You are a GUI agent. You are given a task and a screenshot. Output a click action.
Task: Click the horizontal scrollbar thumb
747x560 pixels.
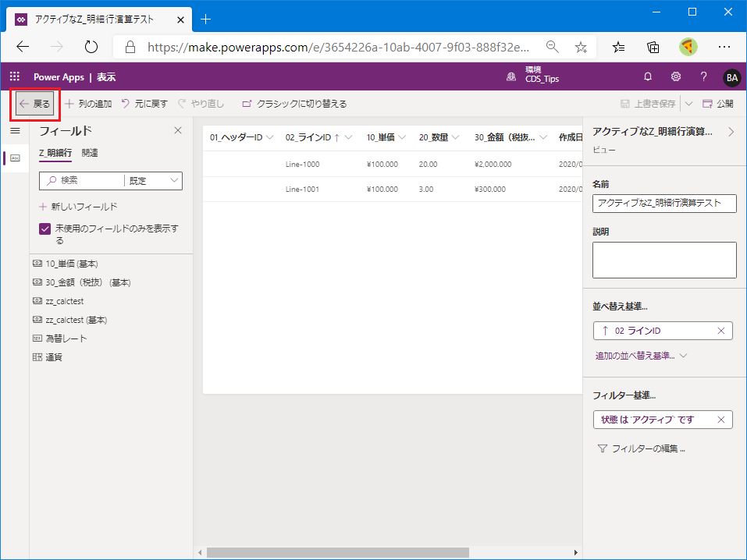pyautogui.click(x=338, y=552)
